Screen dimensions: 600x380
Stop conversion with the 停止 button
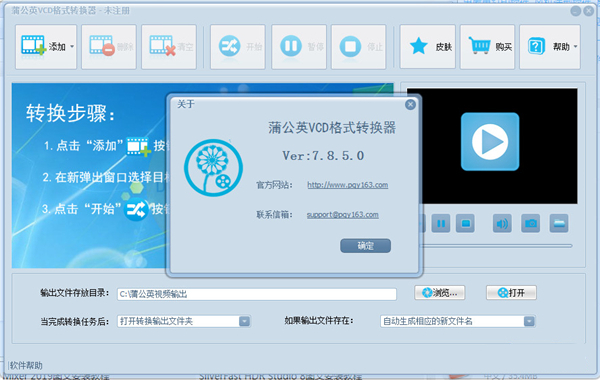[x=359, y=47]
